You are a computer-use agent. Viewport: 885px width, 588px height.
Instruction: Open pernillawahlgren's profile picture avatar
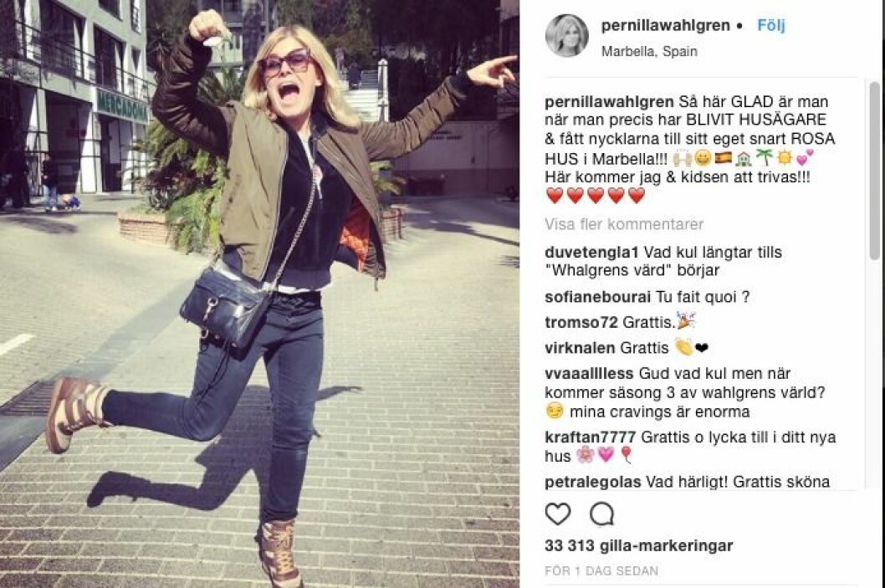566,36
